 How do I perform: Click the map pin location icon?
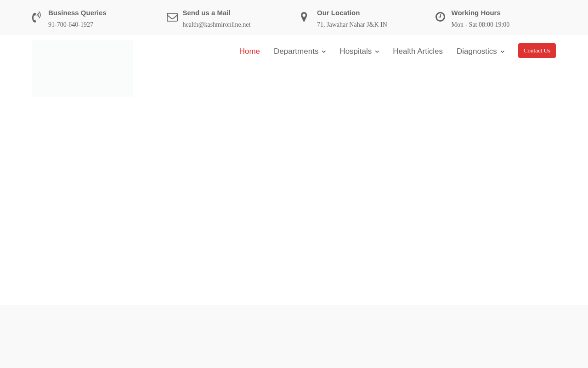(x=304, y=17)
